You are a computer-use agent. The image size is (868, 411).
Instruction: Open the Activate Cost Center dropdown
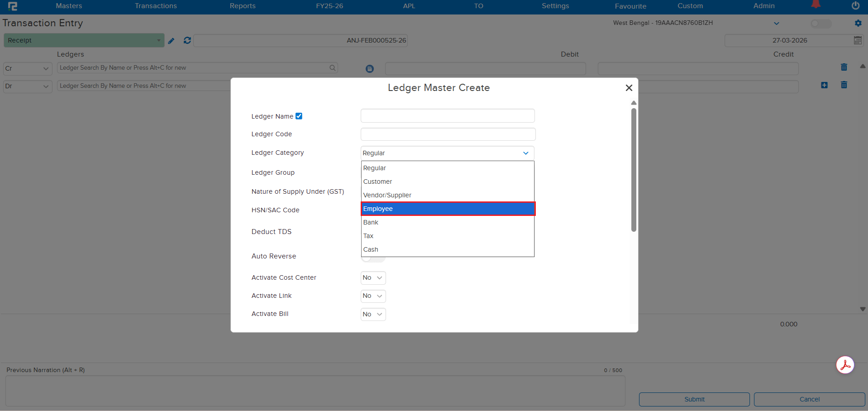point(372,277)
